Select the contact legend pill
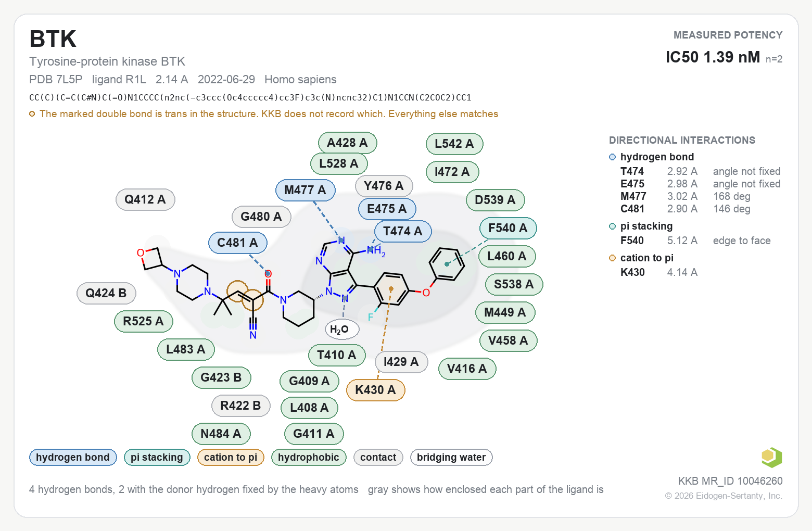The height and width of the screenshot is (531, 812). [378, 457]
